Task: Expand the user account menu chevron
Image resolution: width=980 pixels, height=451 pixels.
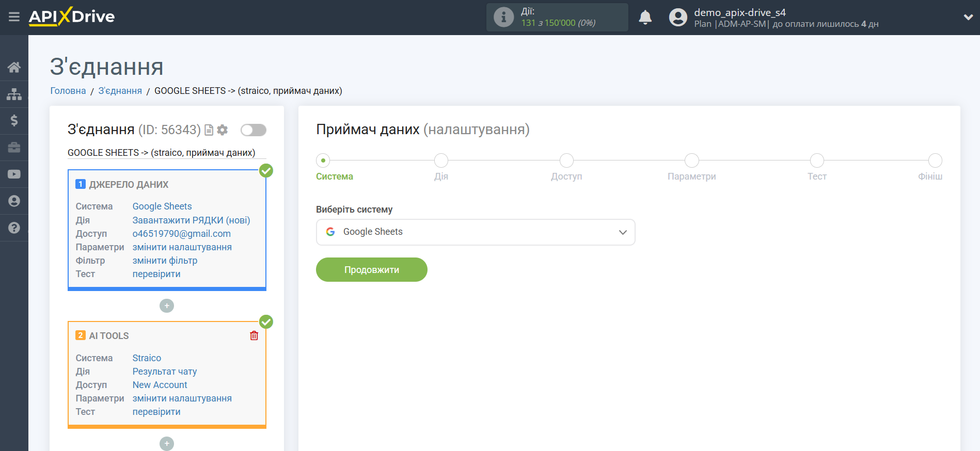Action: 968,17
